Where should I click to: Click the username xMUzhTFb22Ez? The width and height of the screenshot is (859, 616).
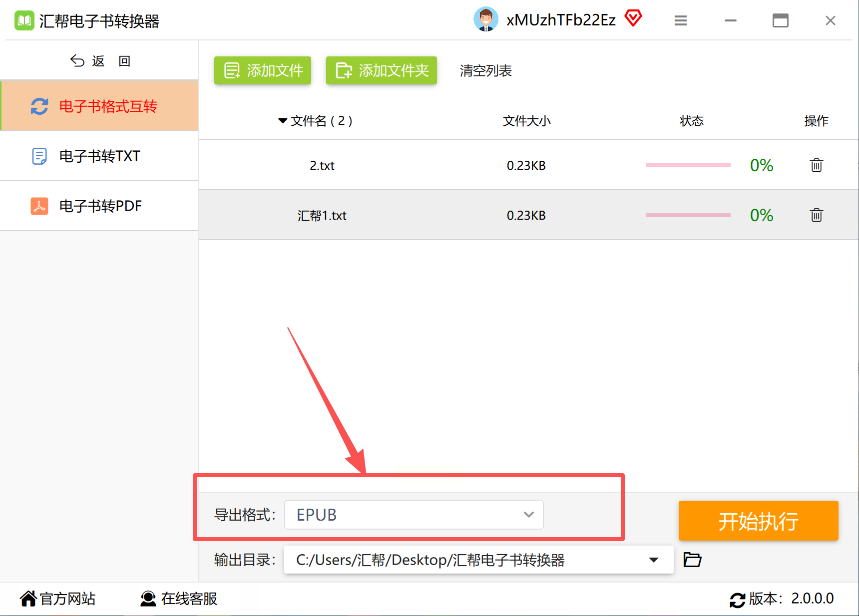561,19
